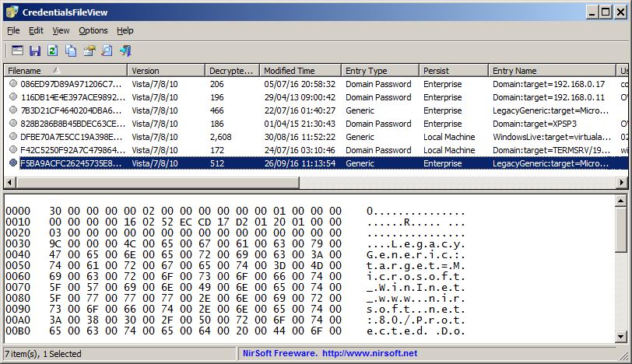Click the status text 7 item(s), 1 Selected
This screenshot has width=632, height=364.
point(43,354)
